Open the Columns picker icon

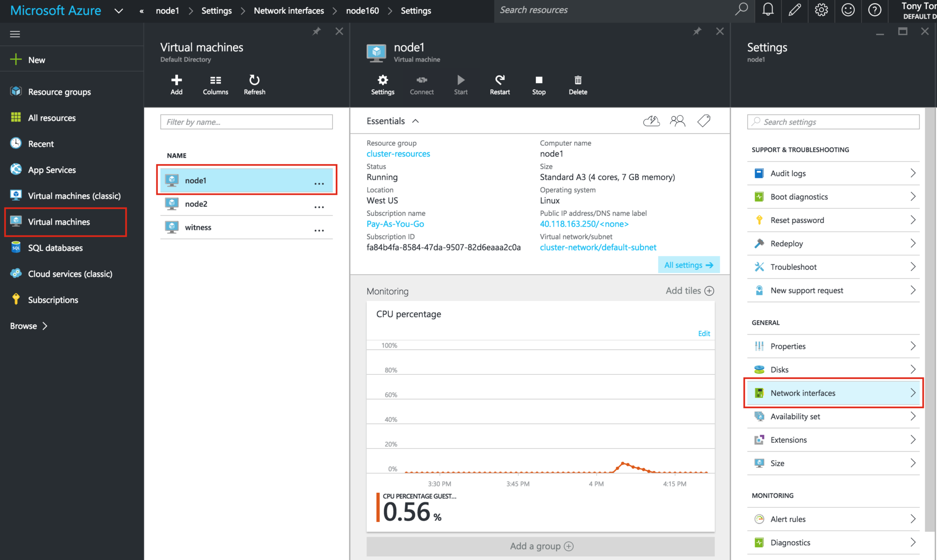tap(215, 85)
